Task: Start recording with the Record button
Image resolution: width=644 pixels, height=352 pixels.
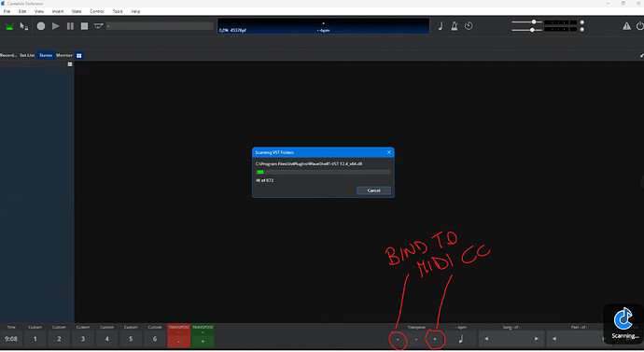Action: (41, 26)
